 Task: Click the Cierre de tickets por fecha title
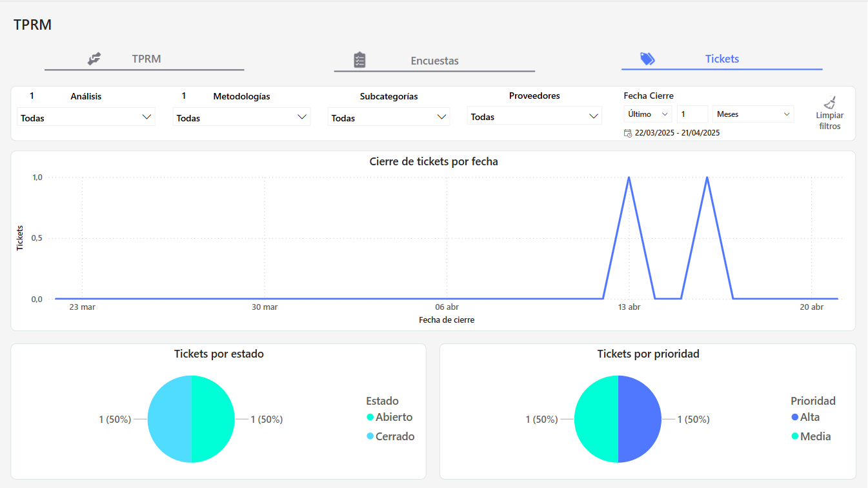coord(434,161)
